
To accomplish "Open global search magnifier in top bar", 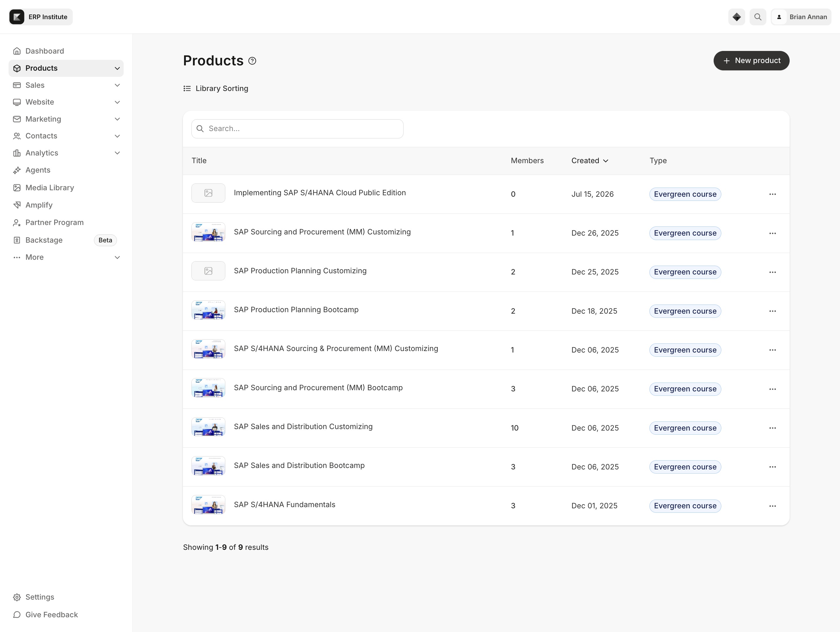I will (x=758, y=17).
